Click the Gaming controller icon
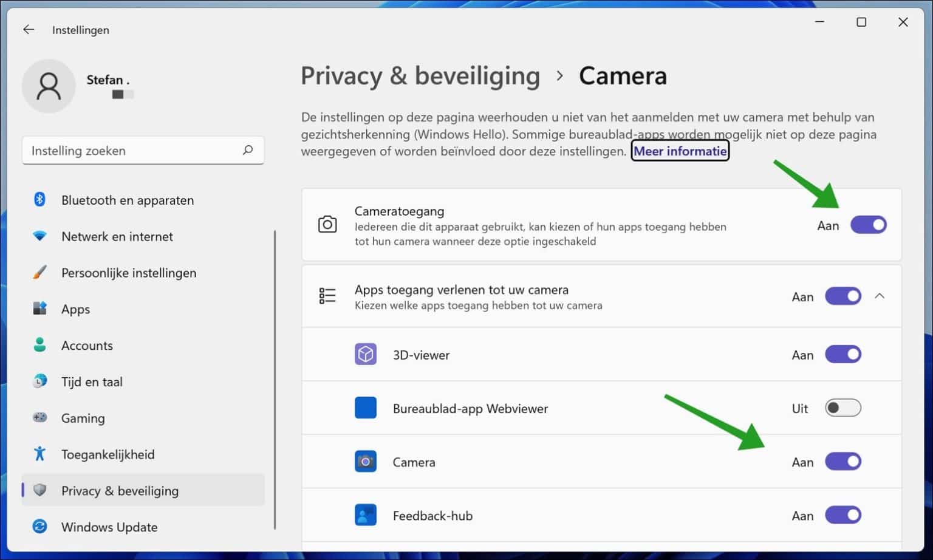The width and height of the screenshot is (933, 560). (39, 418)
